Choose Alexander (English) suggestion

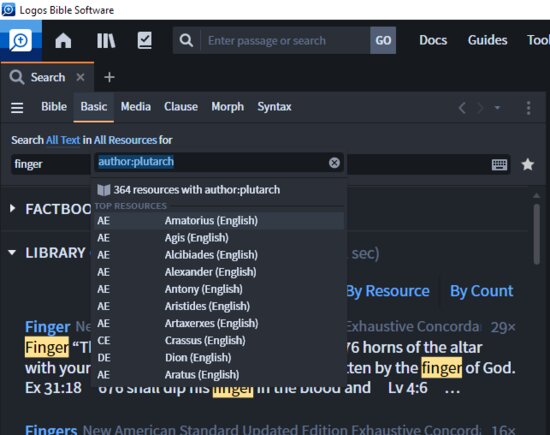click(x=219, y=272)
